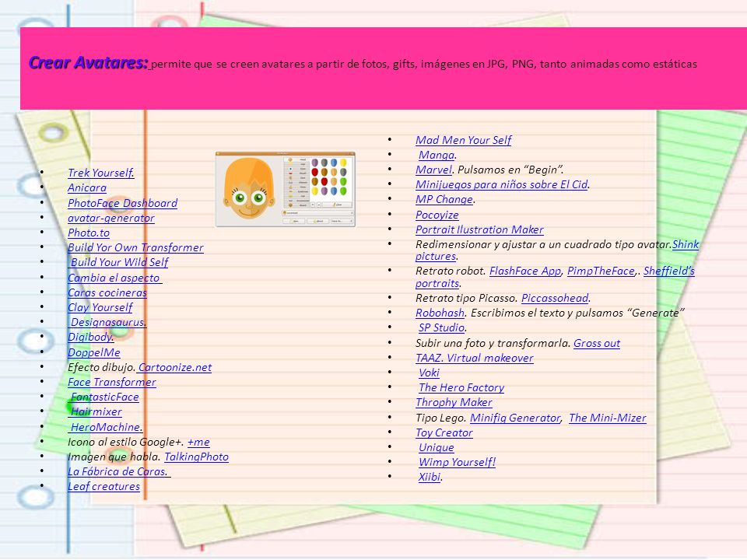747x560 pixels.
Task: Visit the Toy Creator link
Action: click(x=444, y=433)
